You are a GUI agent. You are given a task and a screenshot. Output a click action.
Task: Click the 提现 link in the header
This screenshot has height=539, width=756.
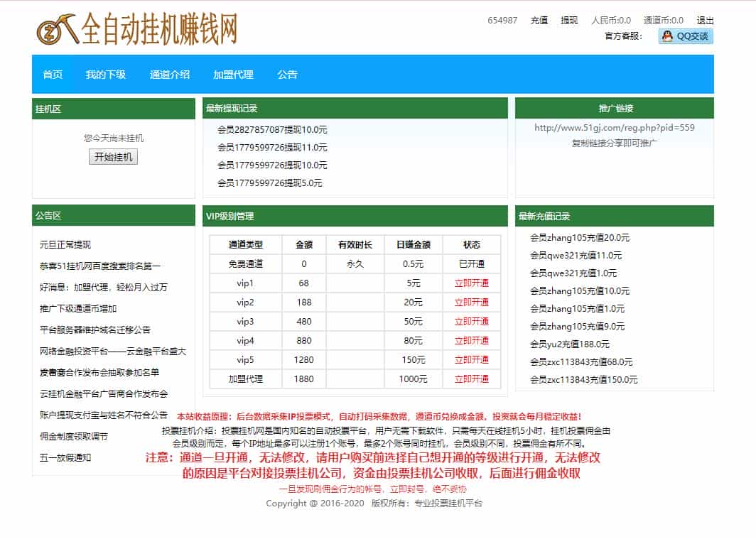coord(569,20)
